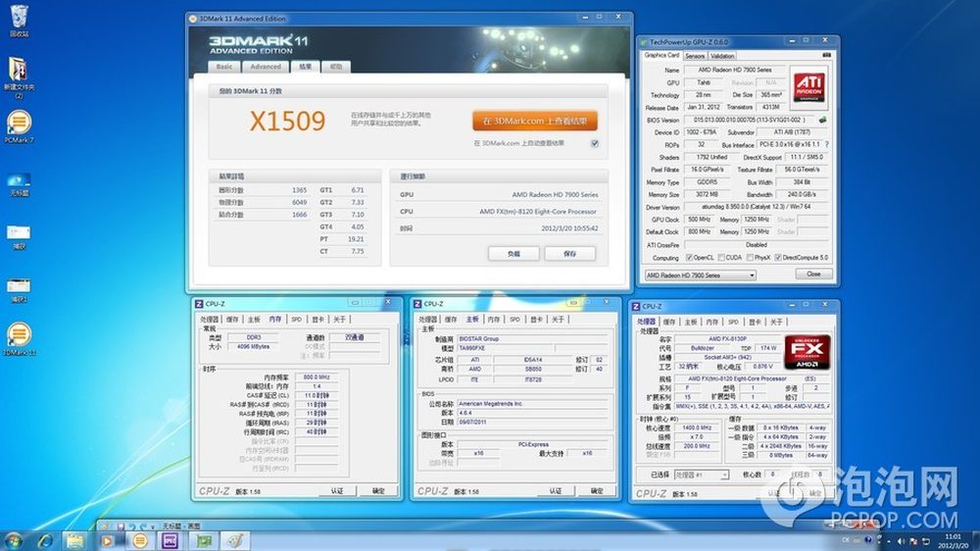This screenshot has width=980, height=551.
Task: Click the GPU-Z screenshot camera icon
Action: [x=826, y=55]
